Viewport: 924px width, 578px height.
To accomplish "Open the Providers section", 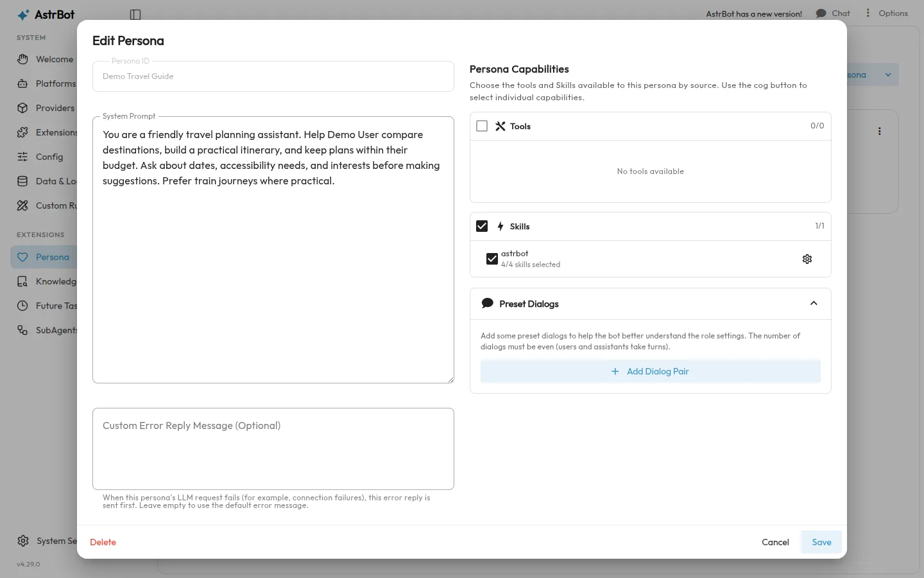I will [x=45, y=108].
